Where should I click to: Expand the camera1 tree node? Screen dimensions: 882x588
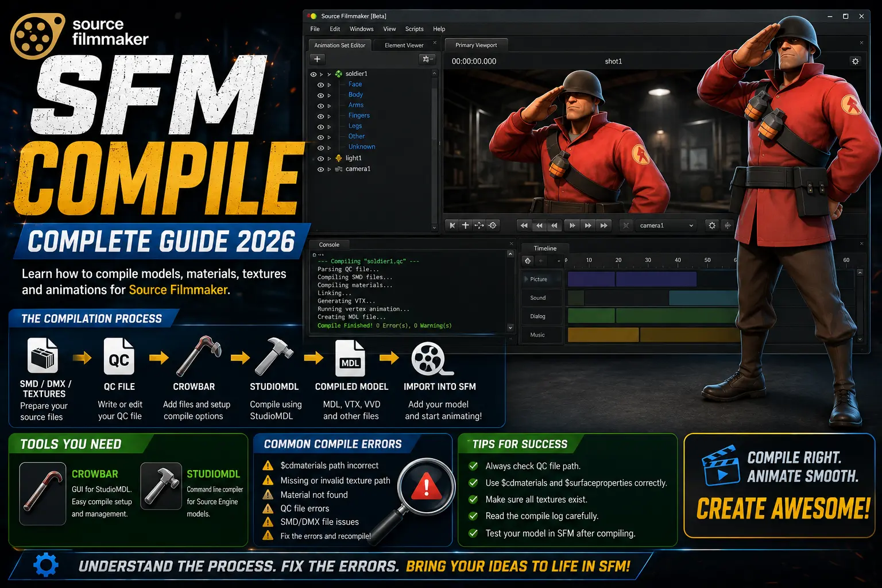coord(329,169)
